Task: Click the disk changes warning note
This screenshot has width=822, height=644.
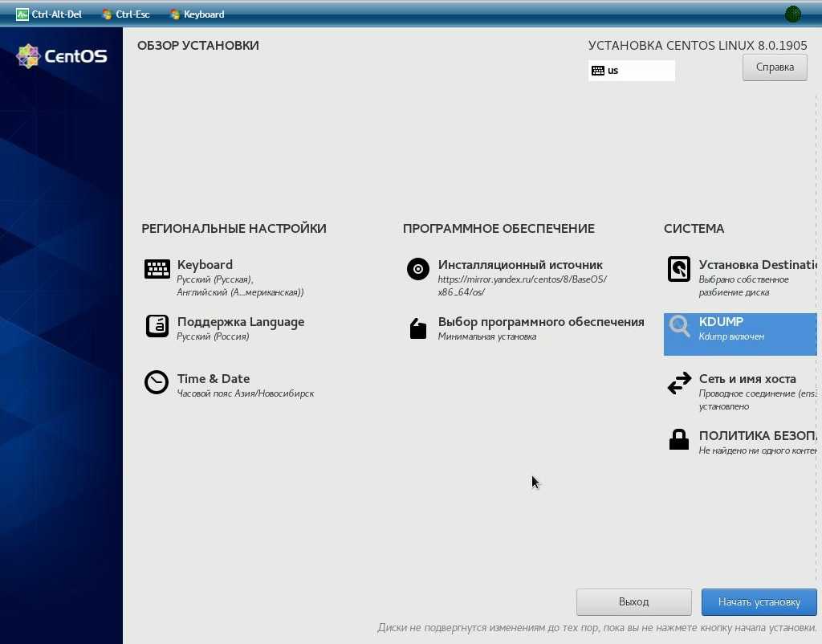Action: pos(597,628)
